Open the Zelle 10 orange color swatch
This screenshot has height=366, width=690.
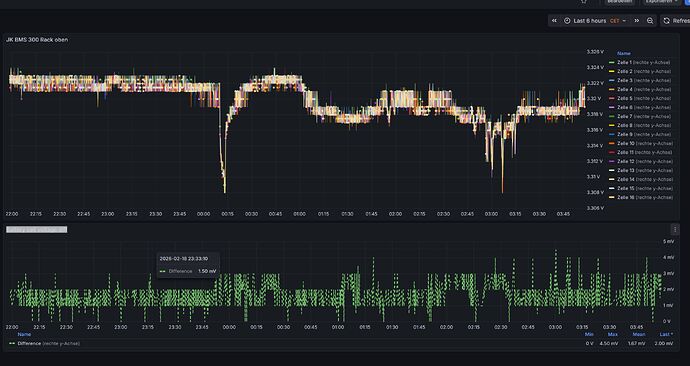click(611, 143)
